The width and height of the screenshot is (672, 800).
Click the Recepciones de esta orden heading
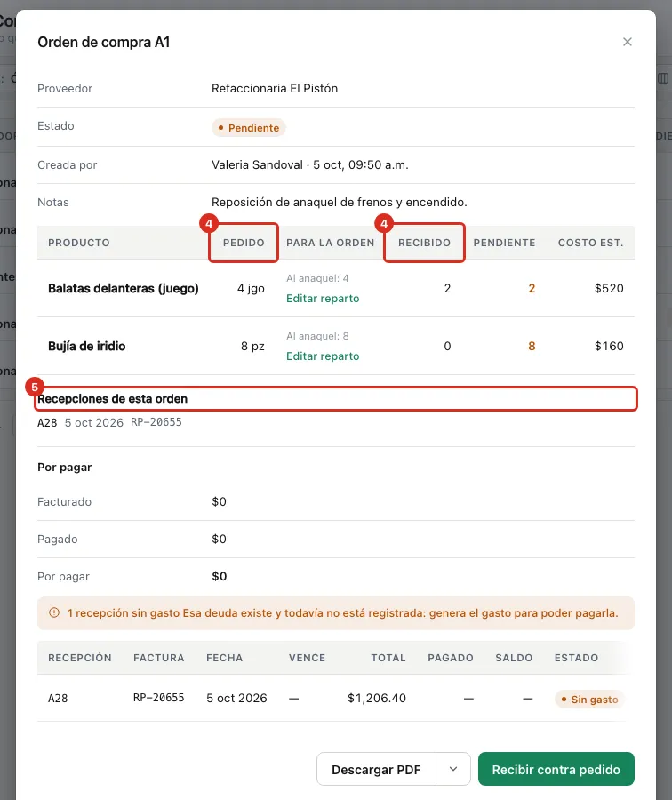click(x=112, y=398)
